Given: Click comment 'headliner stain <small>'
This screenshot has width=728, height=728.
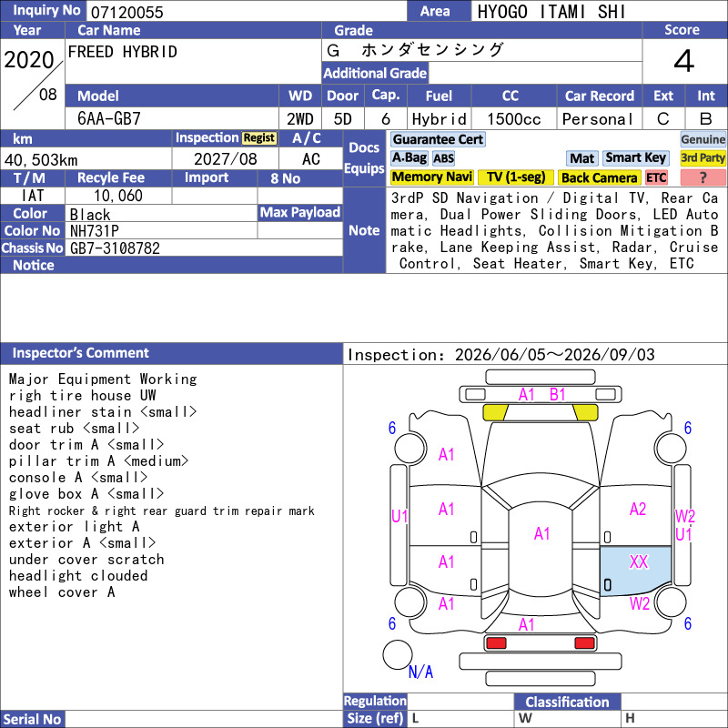Looking at the screenshot, I should [103, 412].
